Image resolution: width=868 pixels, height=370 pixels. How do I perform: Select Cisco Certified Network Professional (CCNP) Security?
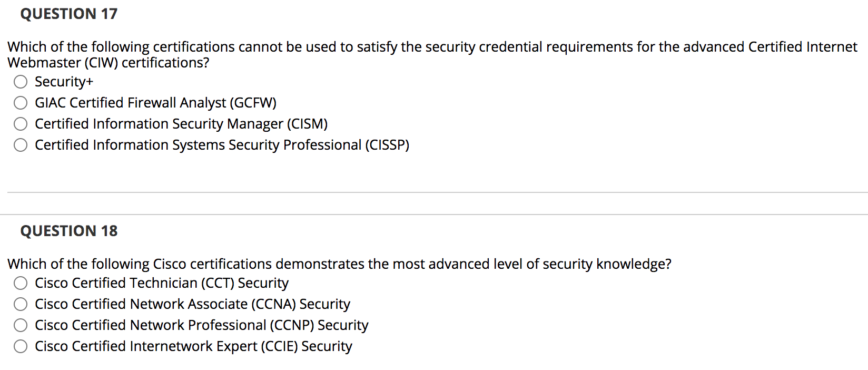tap(21, 325)
